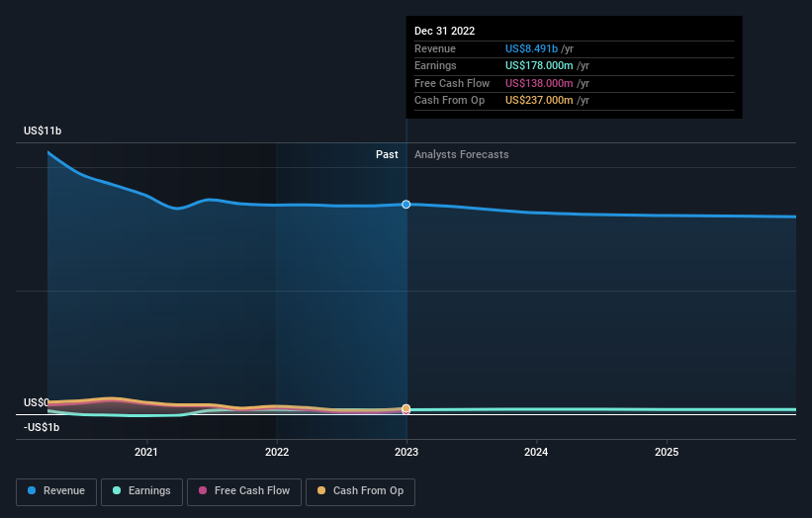The height and width of the screenshot is (518, 812).
Task: Click the US$11b y-axis label
Action: [43, 130]
